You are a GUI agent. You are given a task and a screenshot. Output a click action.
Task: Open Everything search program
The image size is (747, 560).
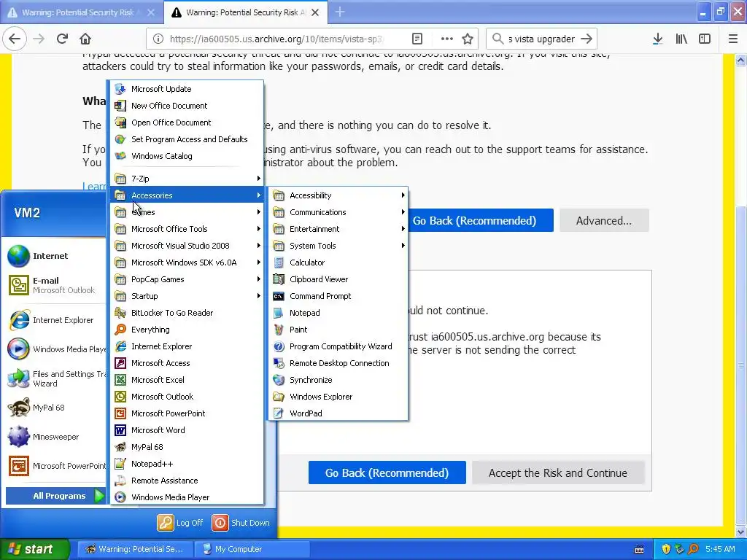(187, 329)
